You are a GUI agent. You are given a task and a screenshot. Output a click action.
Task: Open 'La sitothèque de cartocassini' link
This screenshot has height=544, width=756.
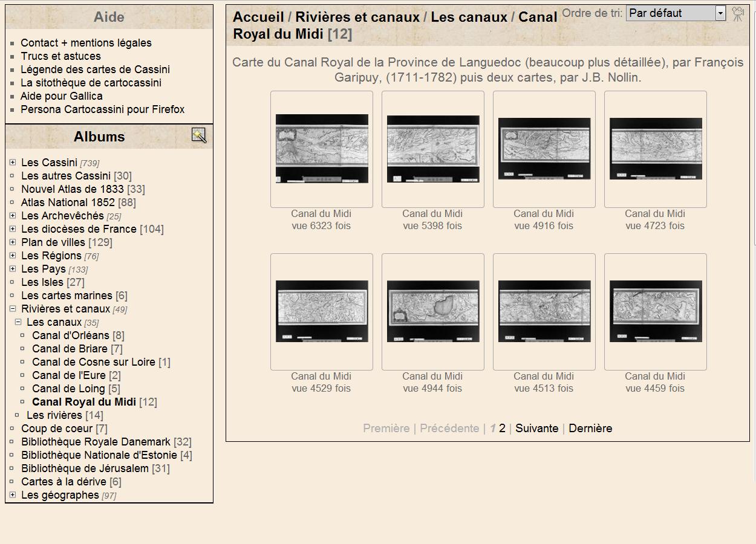click(x=91, y=83)
